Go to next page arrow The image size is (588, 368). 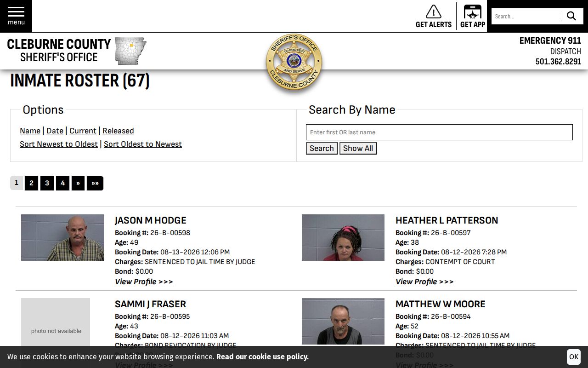click(x=78, y=183)
